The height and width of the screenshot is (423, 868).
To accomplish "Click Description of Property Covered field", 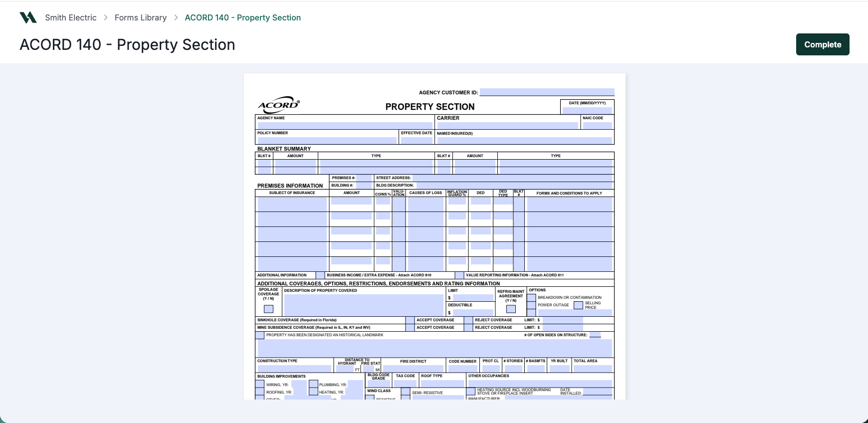I will (x=364, y=304).
